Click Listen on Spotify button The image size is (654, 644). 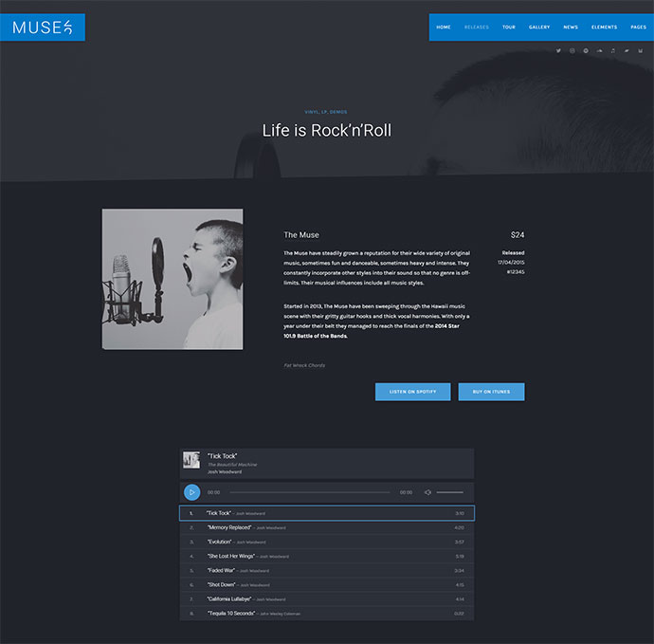click(413, 392)
